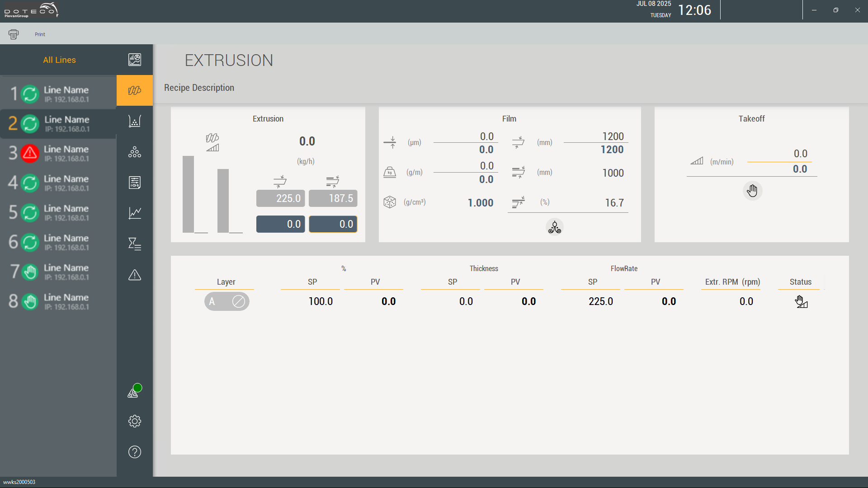Open the recipe list icon in sidebar
Screen dimensions: 868x488
click(135, 183)
